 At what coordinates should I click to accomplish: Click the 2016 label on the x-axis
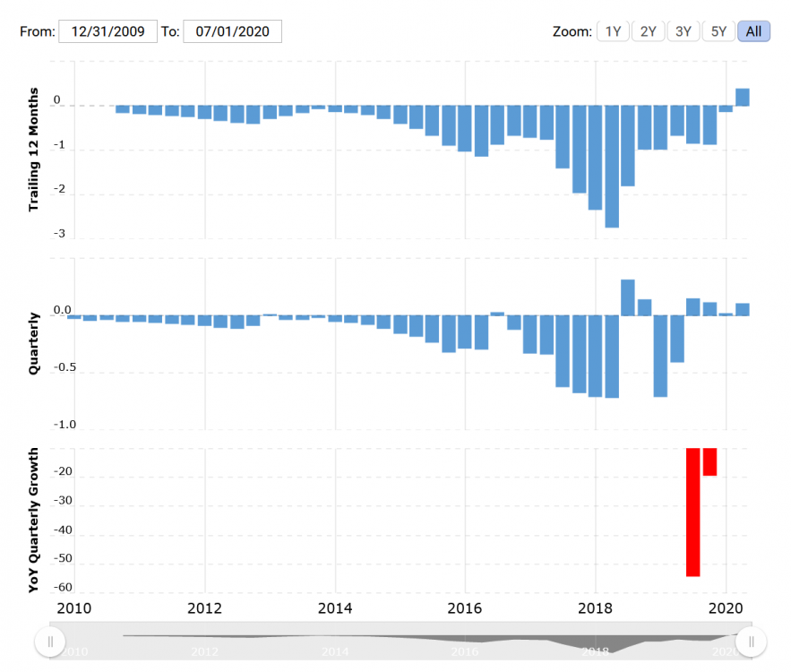(x=464, y=608)
